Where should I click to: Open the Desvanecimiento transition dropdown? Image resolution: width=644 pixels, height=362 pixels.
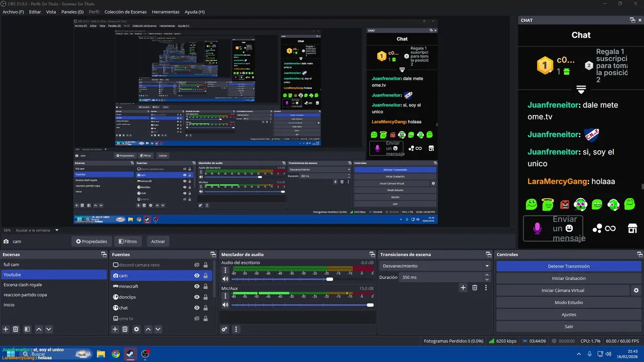click(436, 266)
